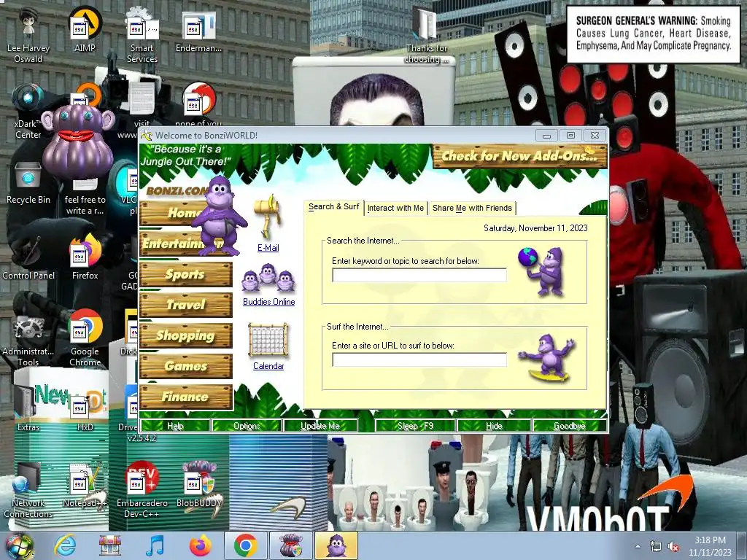The height and width of the screenshot is (560, 747).
Task: Open the Share Me with Friends tab
Action: coord(472,208)
